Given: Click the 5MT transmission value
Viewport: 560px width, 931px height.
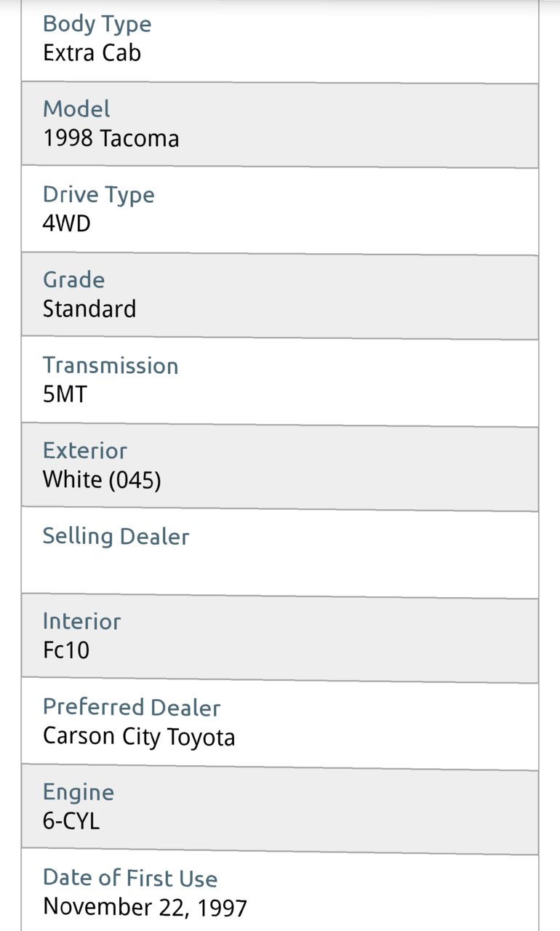Looking at the screenshot, I should tap(65, 394).
